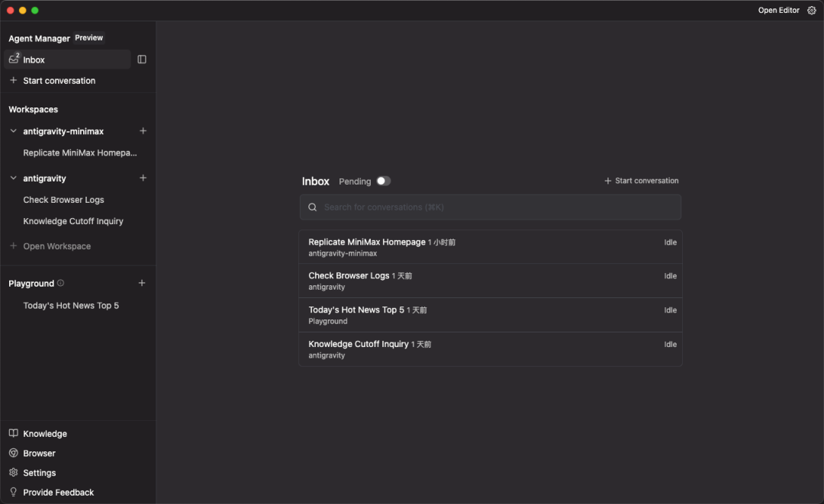Toggle the sidebar panel icon next to Inbox
This screenshot has height=504, width=824.
142,59
